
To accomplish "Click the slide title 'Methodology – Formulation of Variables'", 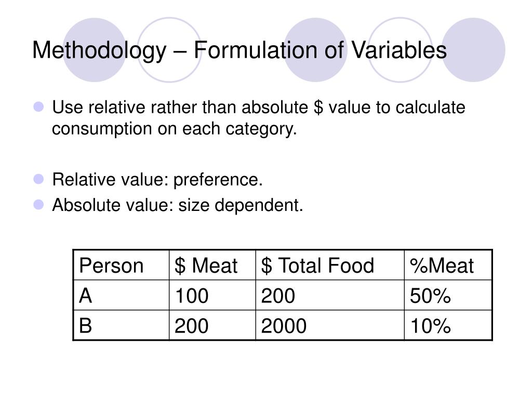I will (240, 50).
